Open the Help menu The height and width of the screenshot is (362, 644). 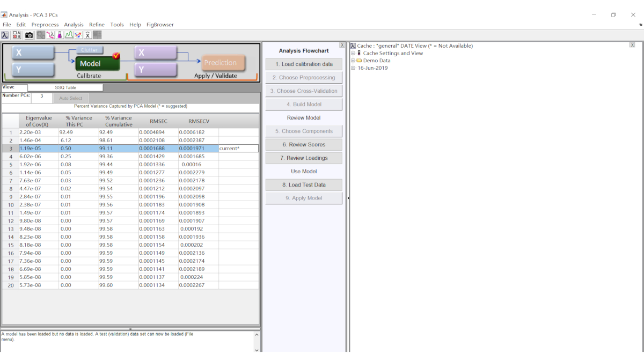click(x=135, y=25)
